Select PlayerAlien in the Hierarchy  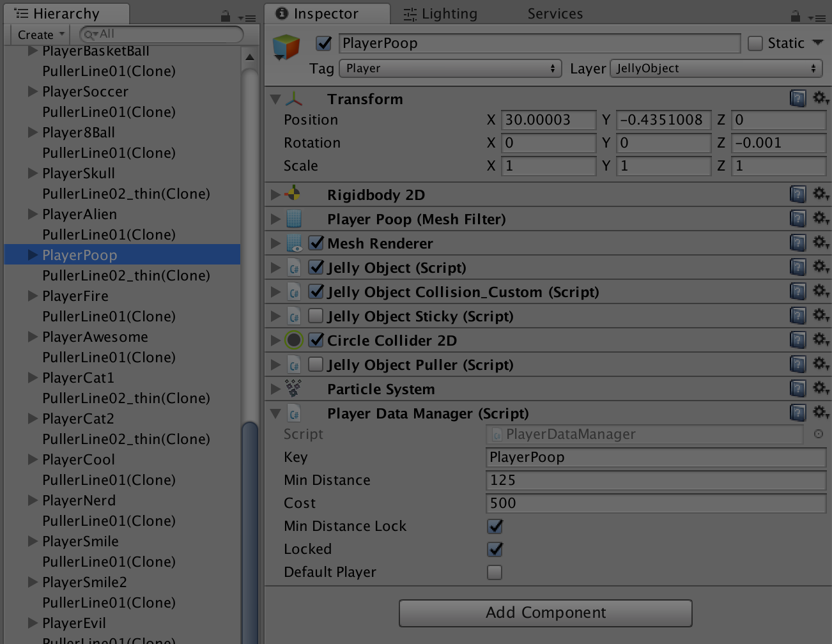pyautogui.click(x=79, y=214)
